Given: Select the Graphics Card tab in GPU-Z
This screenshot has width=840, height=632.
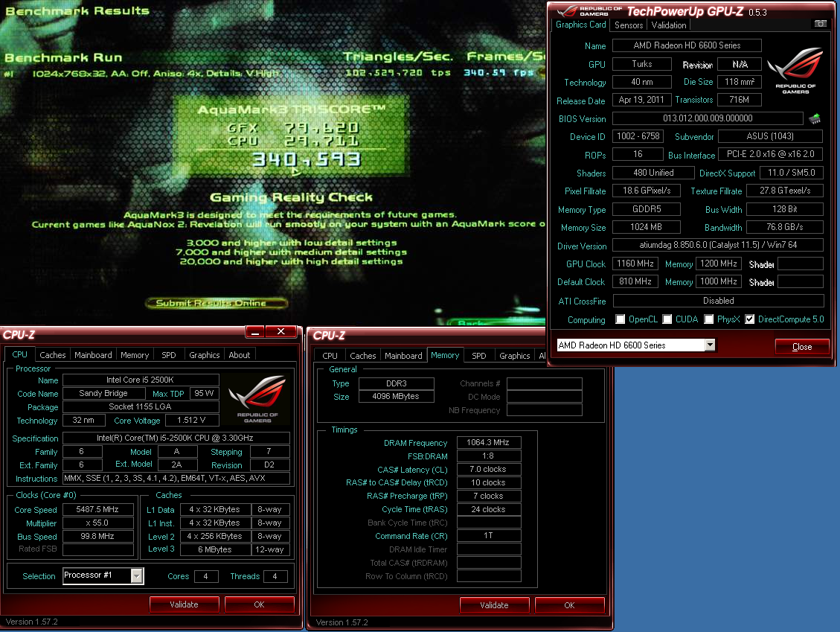Looking at the screenshot, I should point(581,25).
